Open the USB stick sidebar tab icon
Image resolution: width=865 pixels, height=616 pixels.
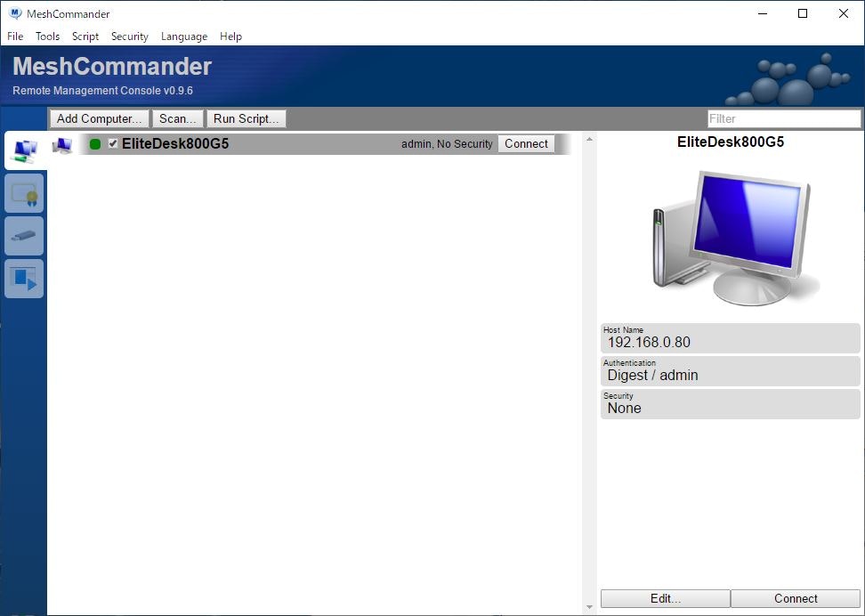pos(24,236)
